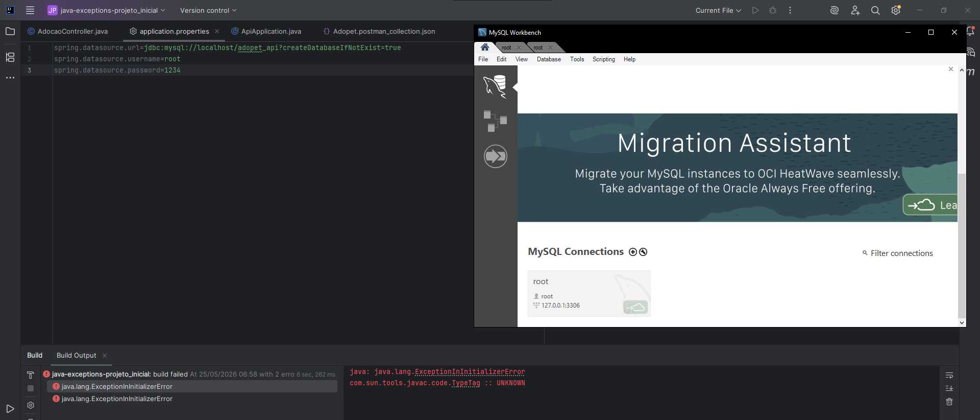Image resolution: width=980 pixels, height=420 pixels.
Task: Click the Filter connections search field
Action: (x=902, y=253)
